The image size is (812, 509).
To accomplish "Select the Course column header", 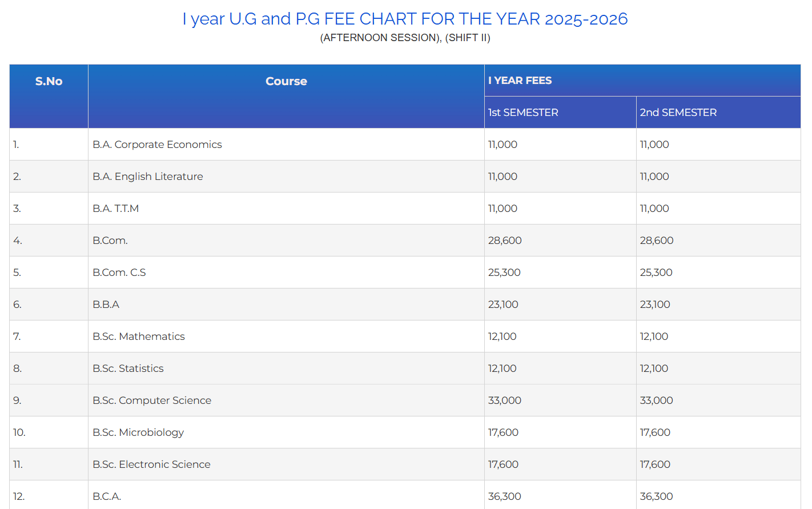I will click(x=286, y=81).
